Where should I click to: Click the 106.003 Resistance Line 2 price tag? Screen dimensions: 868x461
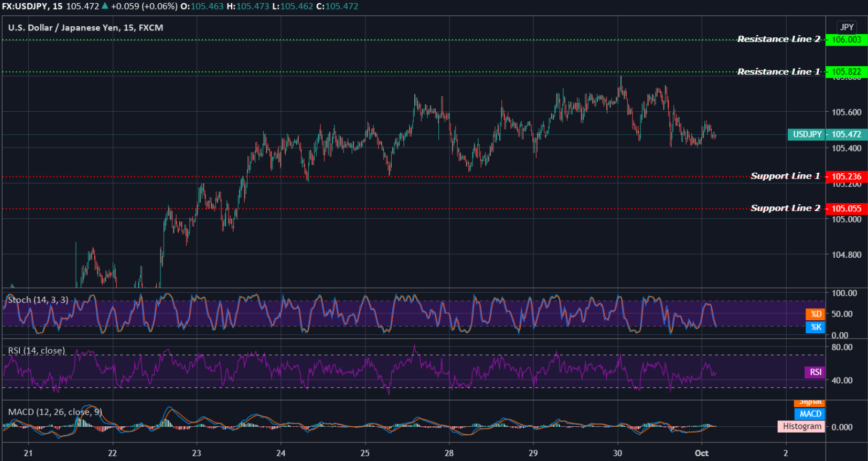tap(847, 40)
